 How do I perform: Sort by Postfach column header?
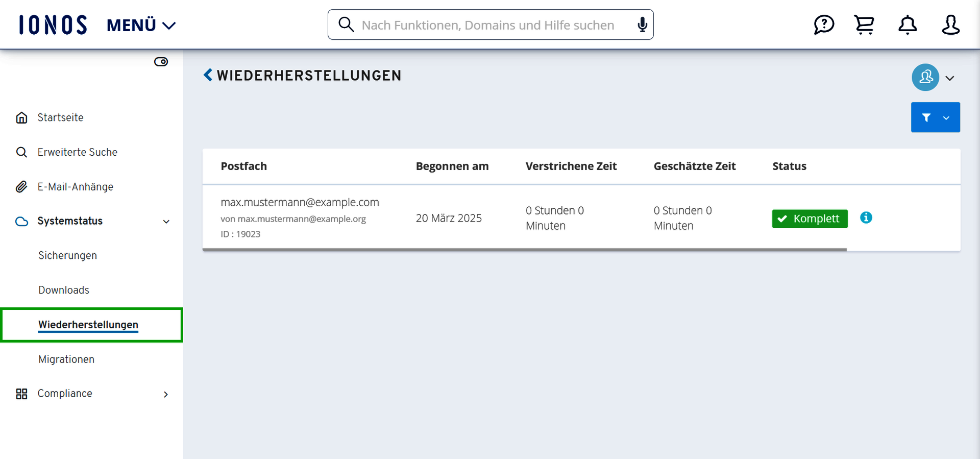244,166
